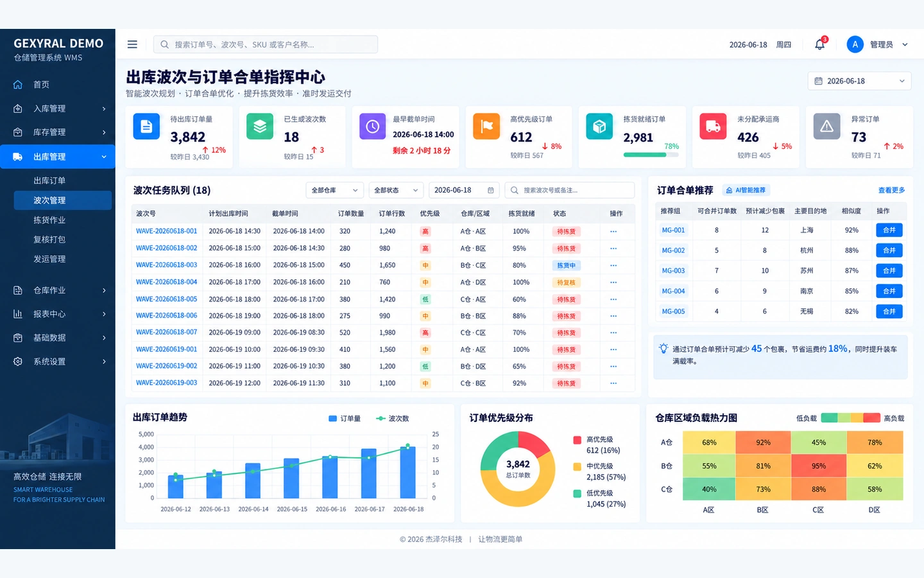
Task: Open more actions for WAVE-20260618-001
Action: coord(613,232)
